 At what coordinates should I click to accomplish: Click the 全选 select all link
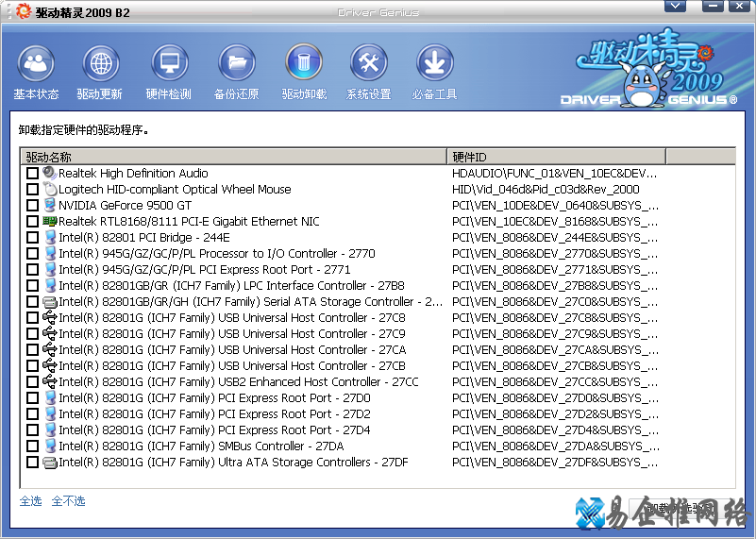[x=30, y=501]
